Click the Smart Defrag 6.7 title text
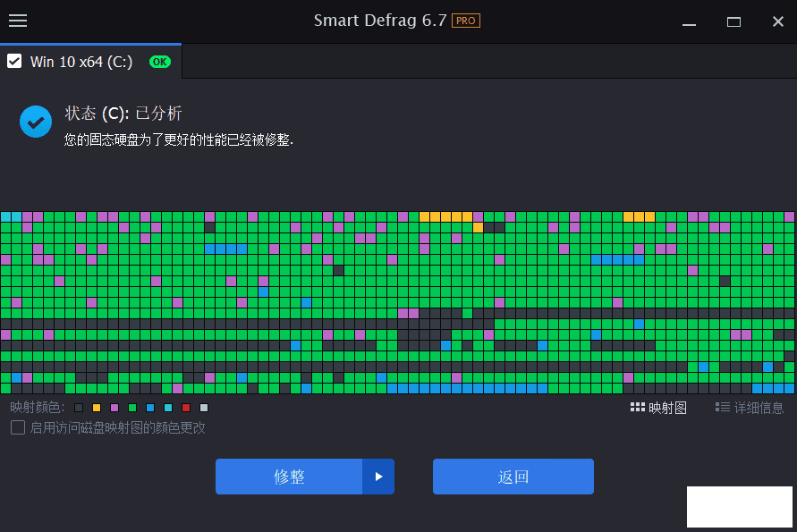Screen dimensions: 797x532 click(x=380, y=21)
